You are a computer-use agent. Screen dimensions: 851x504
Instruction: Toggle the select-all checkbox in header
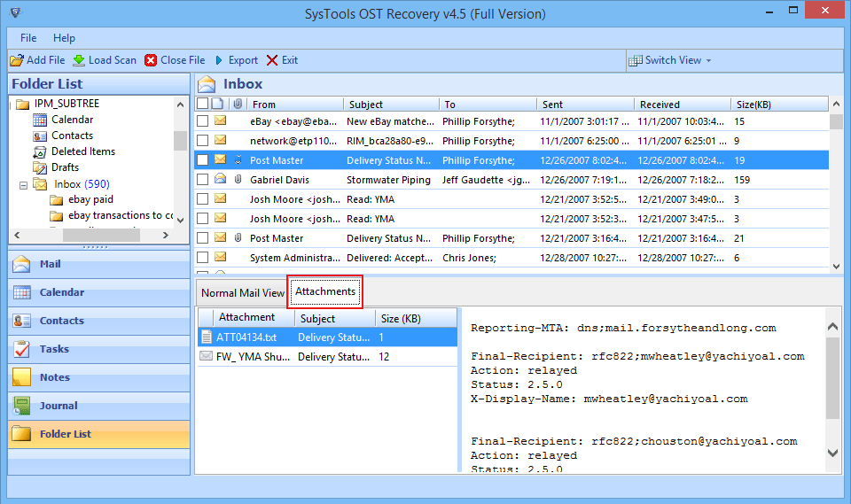(203, 104)
